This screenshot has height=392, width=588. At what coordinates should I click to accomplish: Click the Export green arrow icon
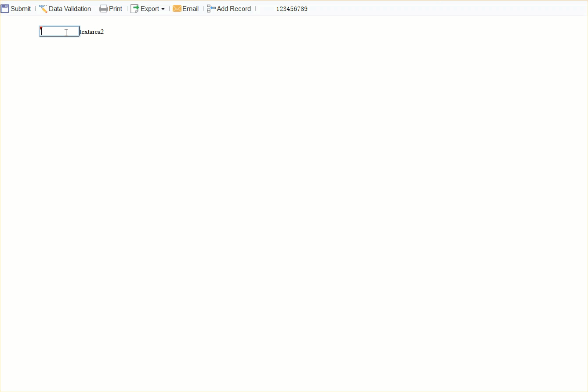coord(134,8)
